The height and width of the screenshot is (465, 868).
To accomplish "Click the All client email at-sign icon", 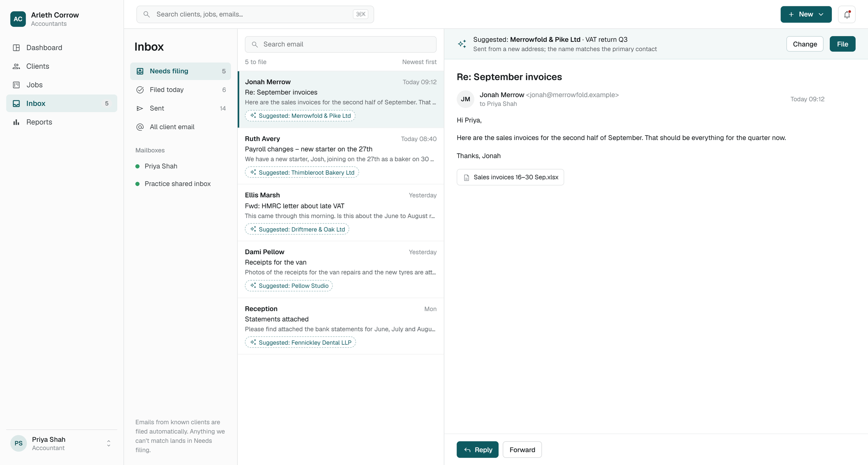I will [x=140, y=127].
